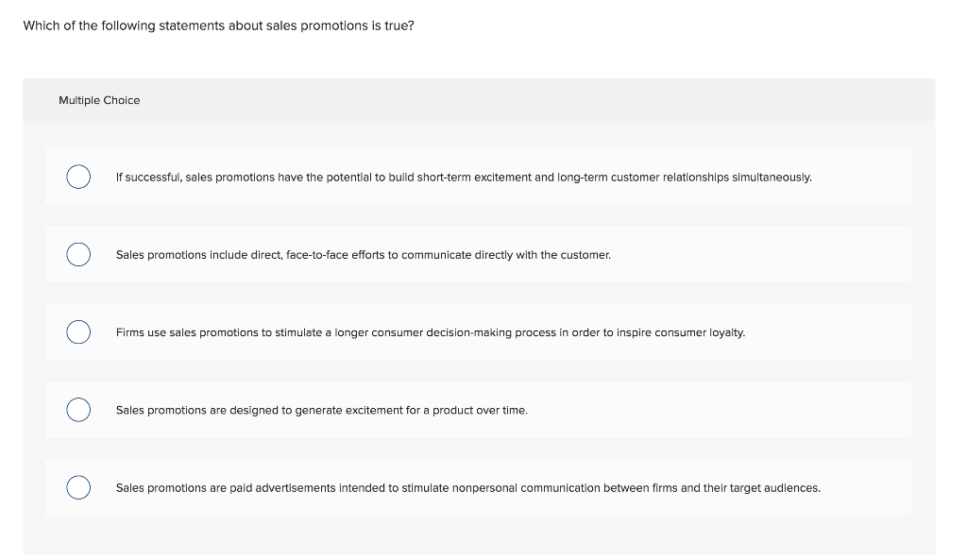Screen dimensions: 967x560
Task: Pick the 'excitement for a product over time' radio
Action: point(78,410)
